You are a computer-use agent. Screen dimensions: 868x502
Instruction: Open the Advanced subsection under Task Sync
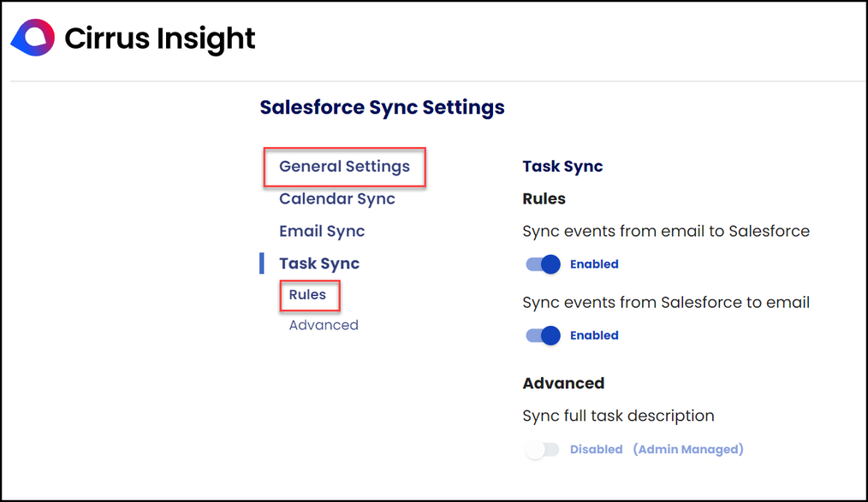[x=323, y=325]
